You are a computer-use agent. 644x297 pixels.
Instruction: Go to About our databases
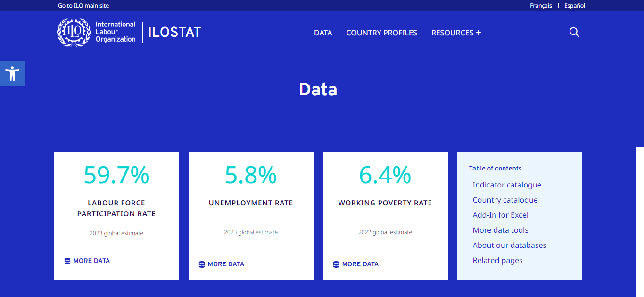tap(509, 246)
